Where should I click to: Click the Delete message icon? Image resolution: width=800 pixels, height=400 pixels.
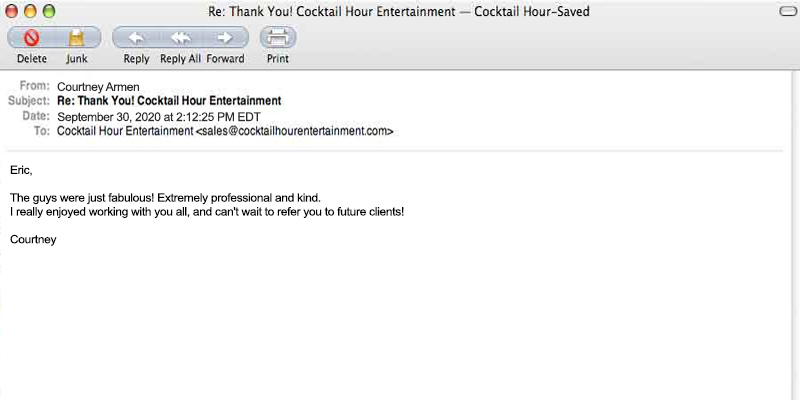[x=31, y=38]
